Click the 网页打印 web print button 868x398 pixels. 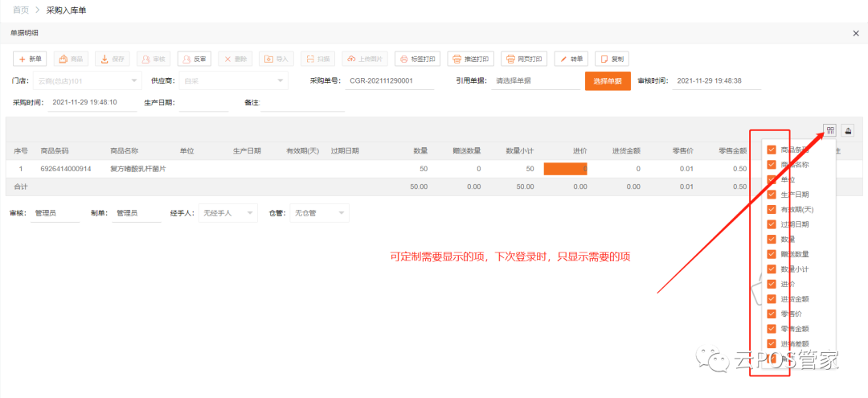click(524, 59)
